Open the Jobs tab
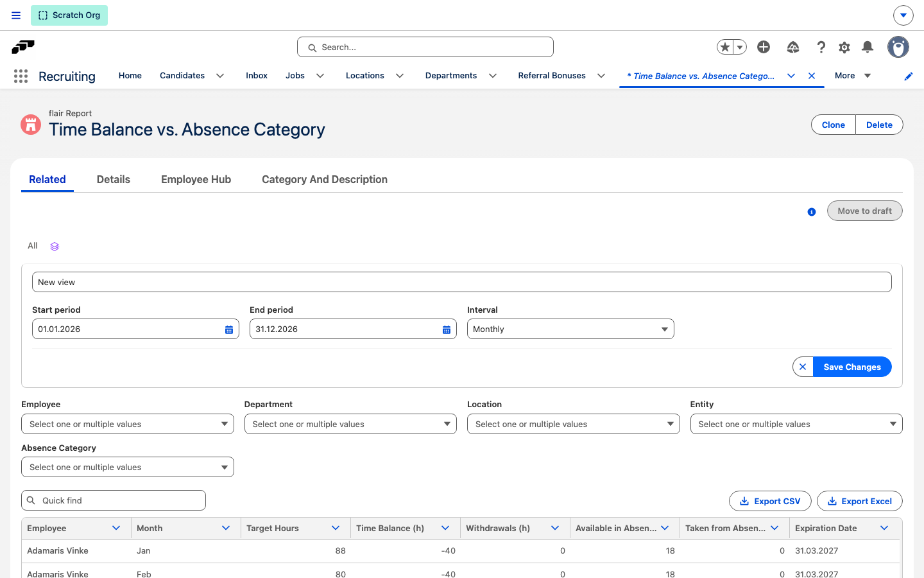Viewport: 924px width, 578px height. (295, 76)
